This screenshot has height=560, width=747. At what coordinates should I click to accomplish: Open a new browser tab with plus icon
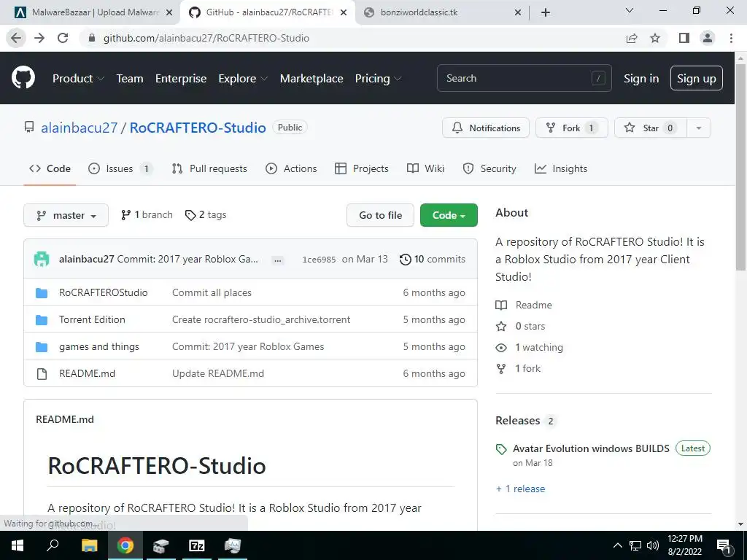546,12
